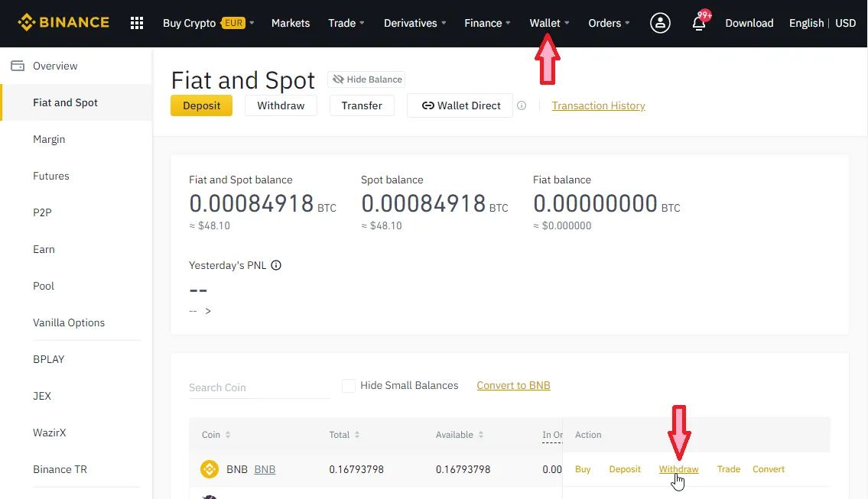The image size is (868, 499).
Task: Click Buy in the BNB row
Action: (582, 469)
